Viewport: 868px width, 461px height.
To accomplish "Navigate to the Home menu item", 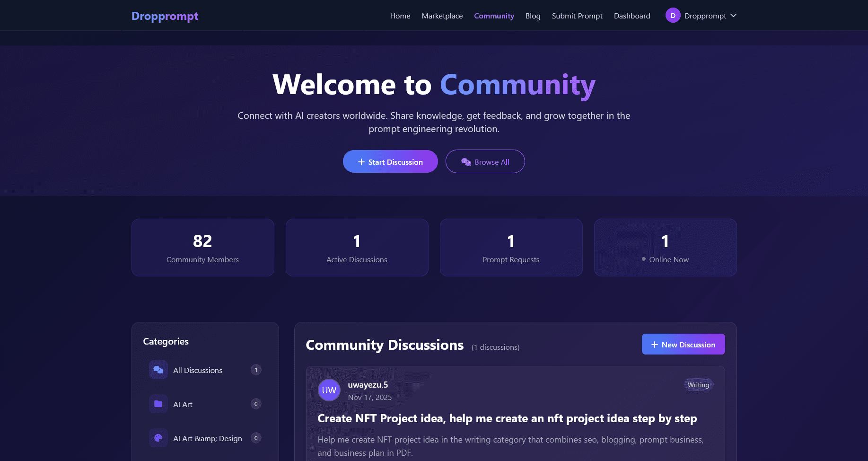I will coord(400,16).
